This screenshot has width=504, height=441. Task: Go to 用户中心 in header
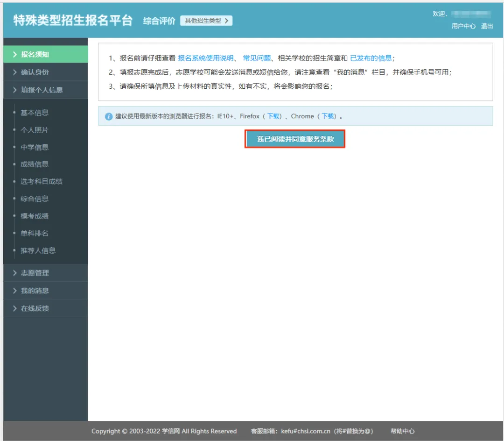coord(463,26)
